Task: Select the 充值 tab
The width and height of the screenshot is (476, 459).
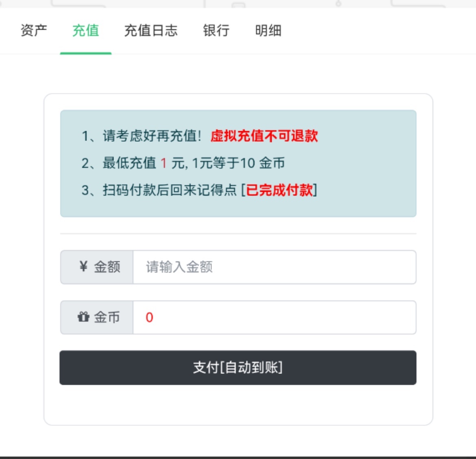Action: (x=85, y=31)
